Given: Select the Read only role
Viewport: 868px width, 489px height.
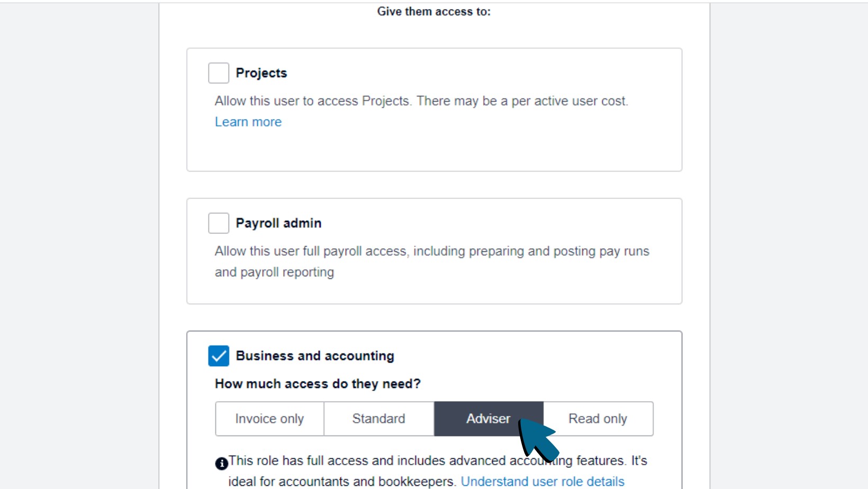Looking at the screenshot, I should [597, 419].
